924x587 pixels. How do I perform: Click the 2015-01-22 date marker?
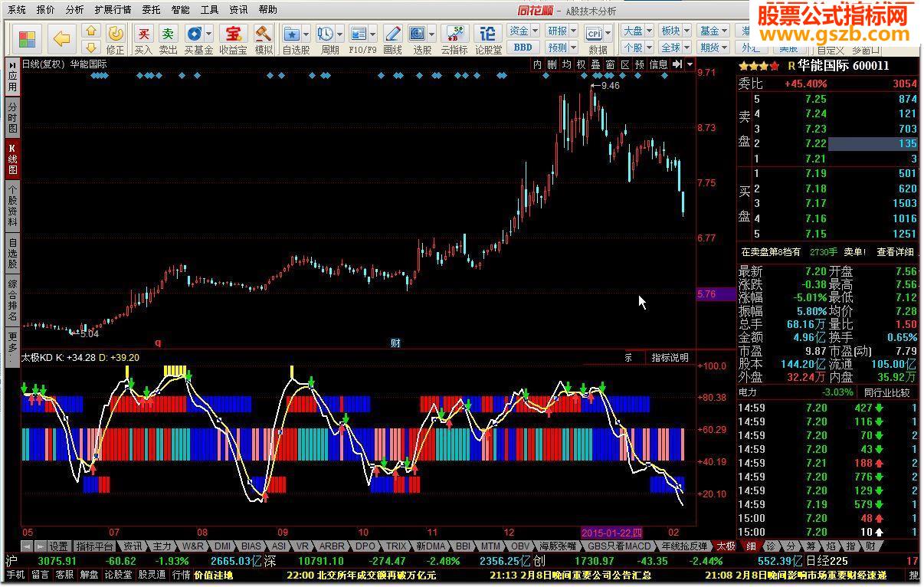pos(612,532)
